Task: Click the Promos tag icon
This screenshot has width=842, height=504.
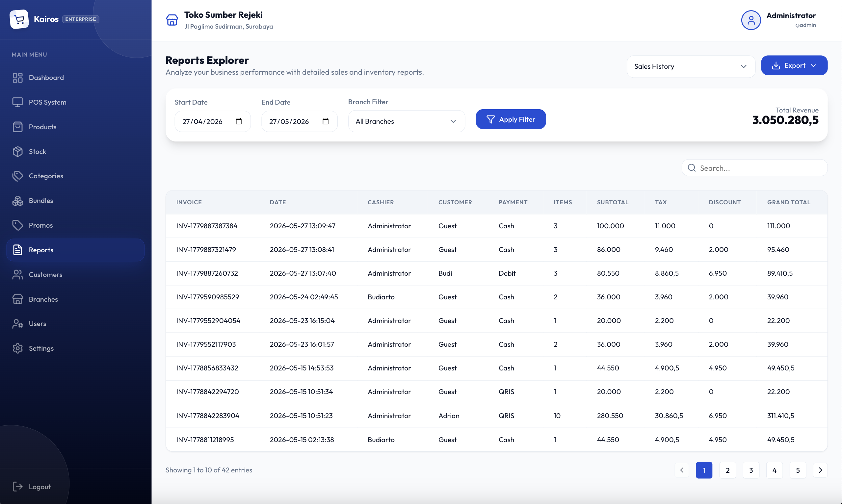Action: [x=17, y=225]
